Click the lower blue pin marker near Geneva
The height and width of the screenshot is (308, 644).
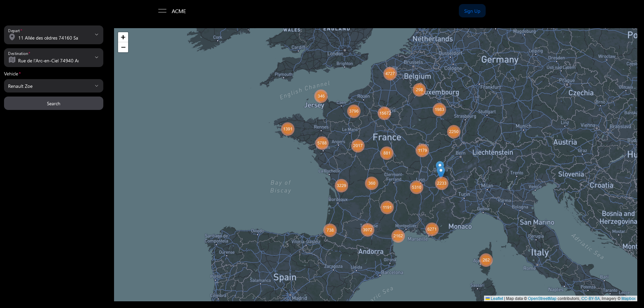click(x=441, y=171)
